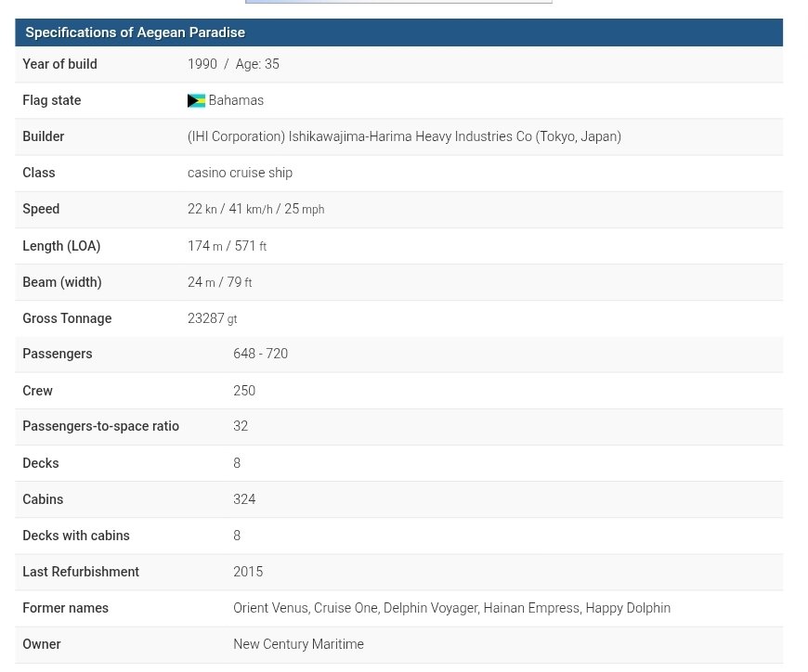Click the Year of build label
The height and width of the screenshot is (672, 808).
point(59,64)
